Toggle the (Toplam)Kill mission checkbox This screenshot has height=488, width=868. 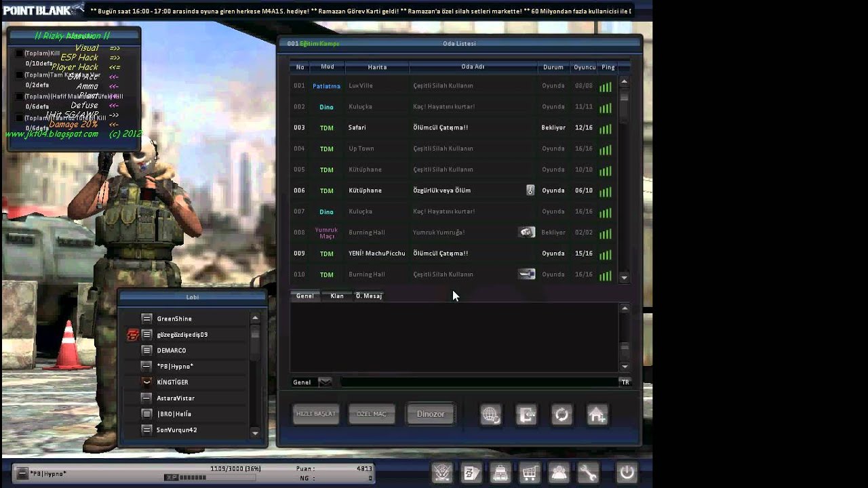pyautogui.click(x=19, y=54)
